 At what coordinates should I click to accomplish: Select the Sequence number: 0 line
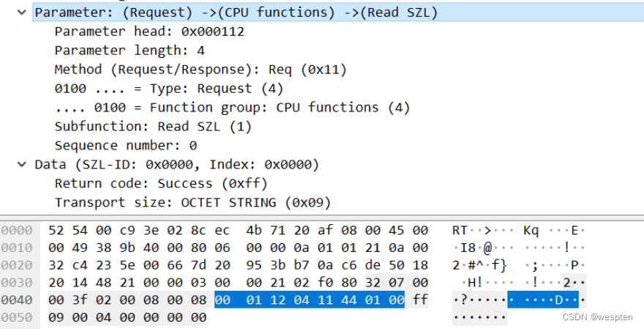click(x=125, y=145)
